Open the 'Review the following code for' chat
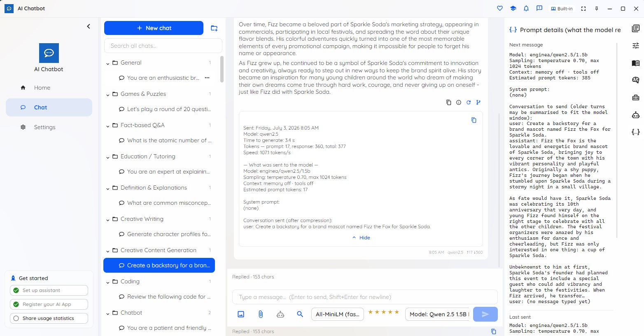Image resolution: width=644 pixels, height=336 pixels. pyautogui.click(x=159, y=297)
